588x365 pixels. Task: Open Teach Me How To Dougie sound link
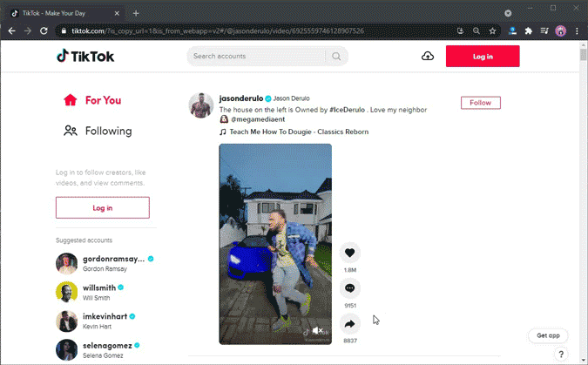point(299,132)
